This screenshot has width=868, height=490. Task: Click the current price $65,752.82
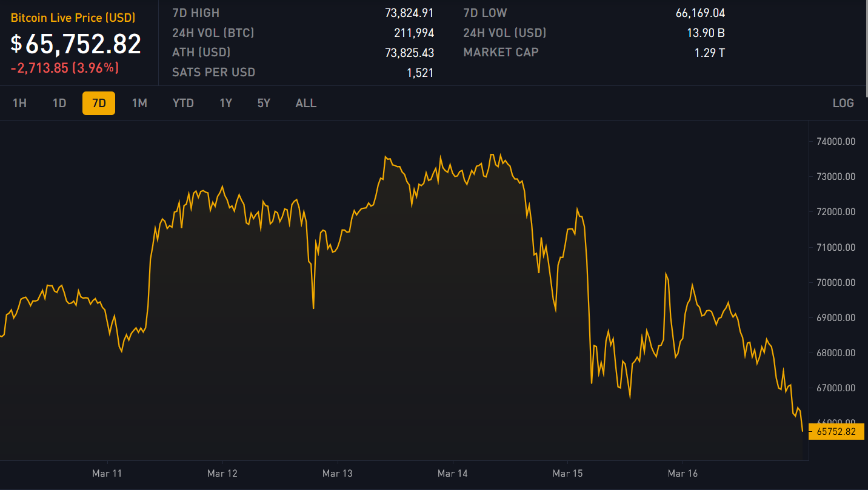(76, 44)
